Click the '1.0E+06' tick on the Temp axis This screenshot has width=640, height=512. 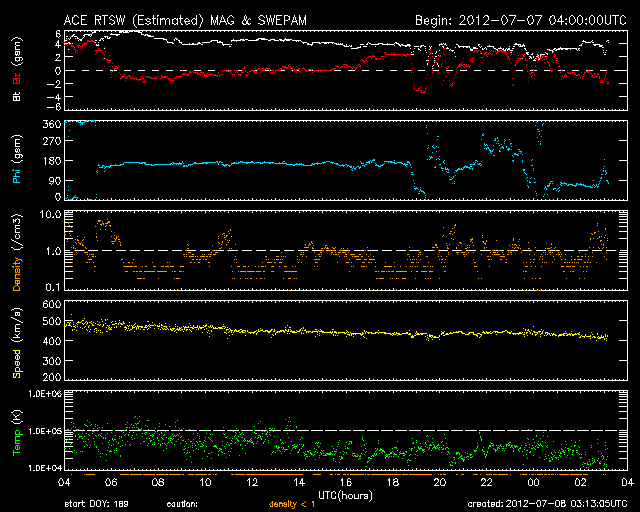click(x=45, y=394)
